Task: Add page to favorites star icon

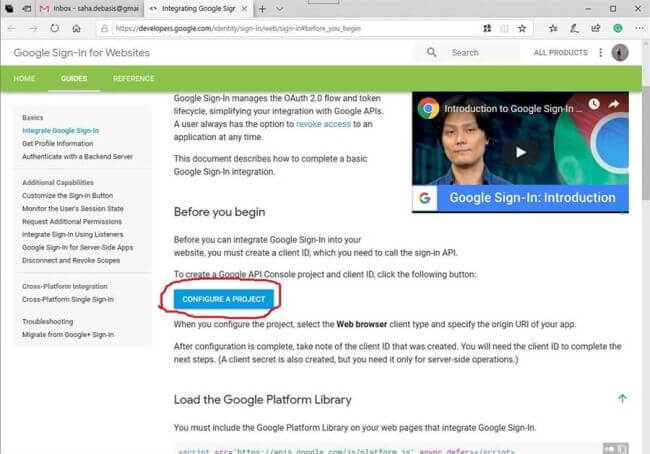Action: click(522, 29)
